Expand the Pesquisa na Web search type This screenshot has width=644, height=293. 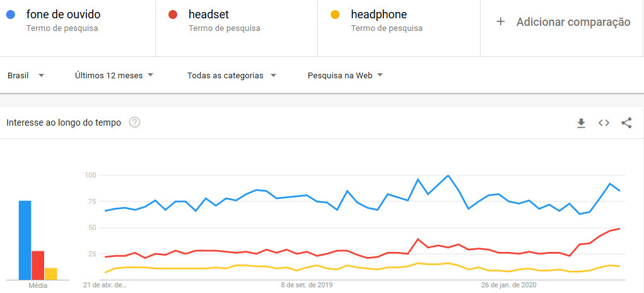[346, 76]
